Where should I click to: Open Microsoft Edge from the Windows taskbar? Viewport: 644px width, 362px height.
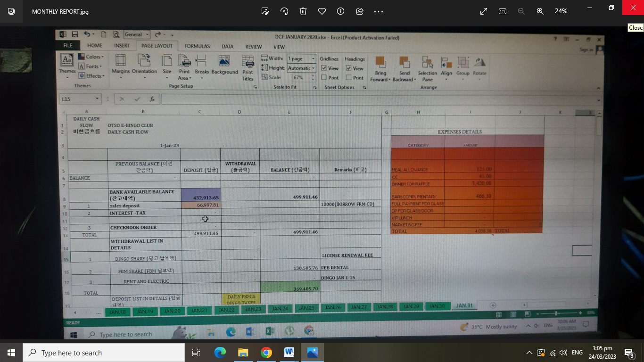[220, 353]
